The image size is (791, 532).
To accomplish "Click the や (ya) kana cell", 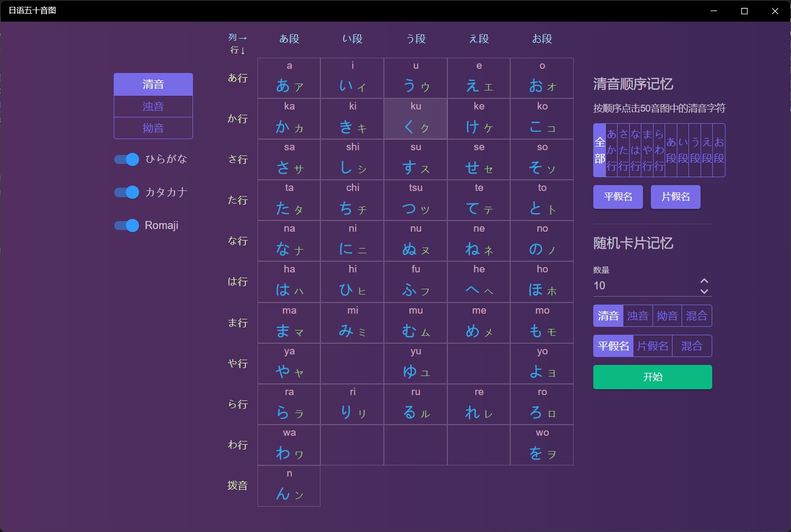I will [289, 364].
